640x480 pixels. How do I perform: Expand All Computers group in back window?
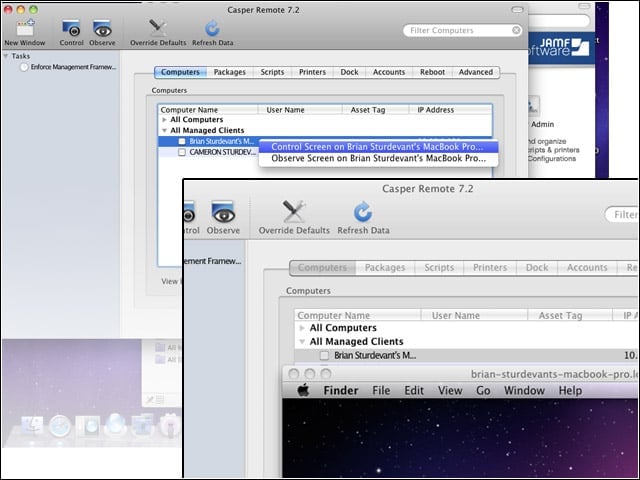pos(164,120)
